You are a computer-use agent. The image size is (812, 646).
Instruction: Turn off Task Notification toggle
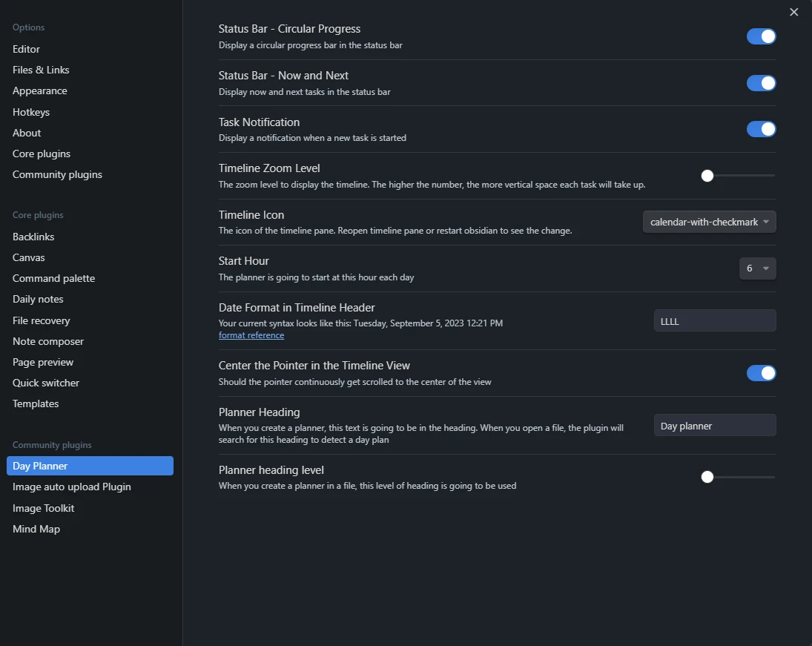pos(761,129)
